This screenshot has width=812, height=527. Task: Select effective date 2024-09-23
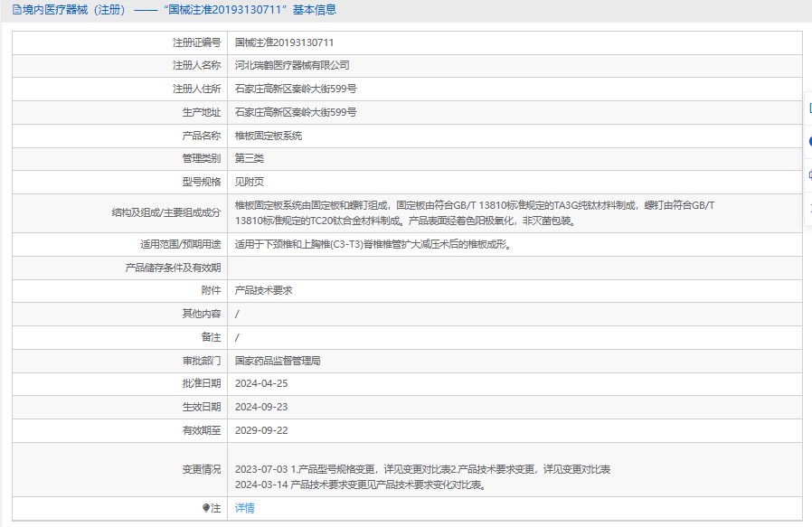pyautogui.click(x=261, y=407)
